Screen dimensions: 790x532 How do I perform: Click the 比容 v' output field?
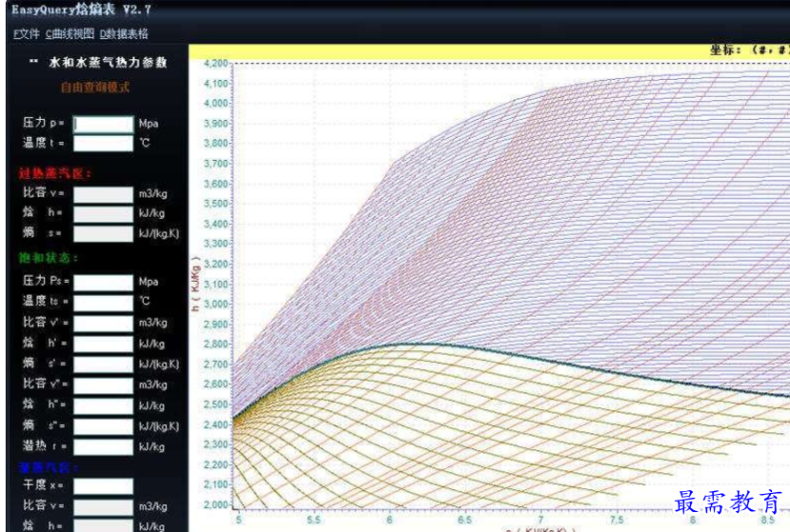coord(104,324)
